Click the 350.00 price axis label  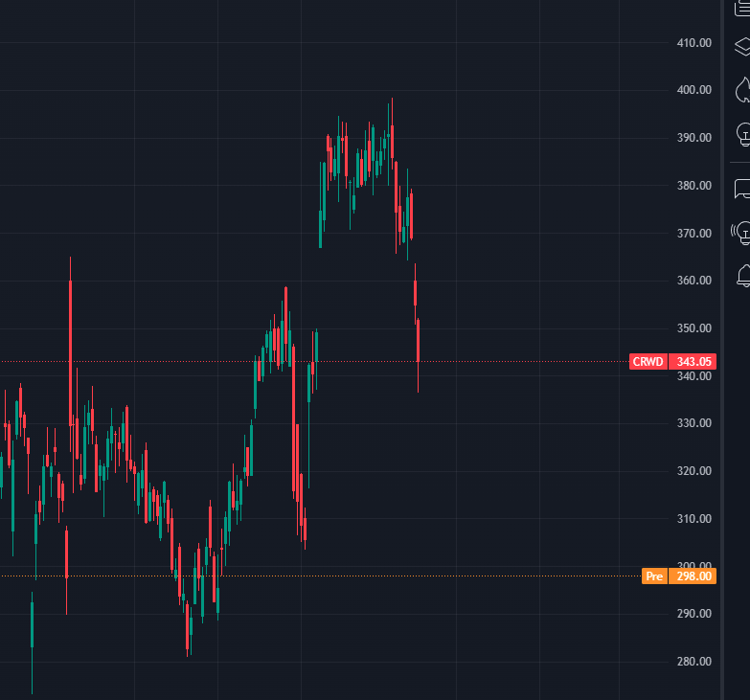694,328
